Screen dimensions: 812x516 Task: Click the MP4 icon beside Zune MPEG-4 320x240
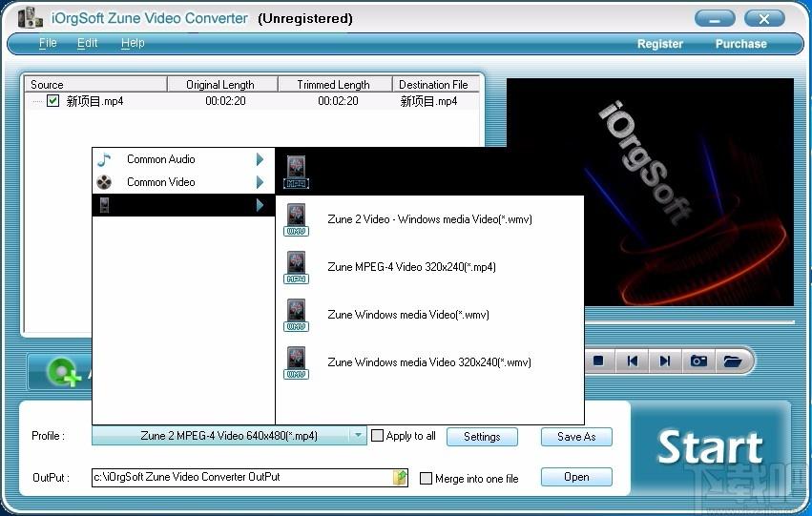[x=296, y=268]
